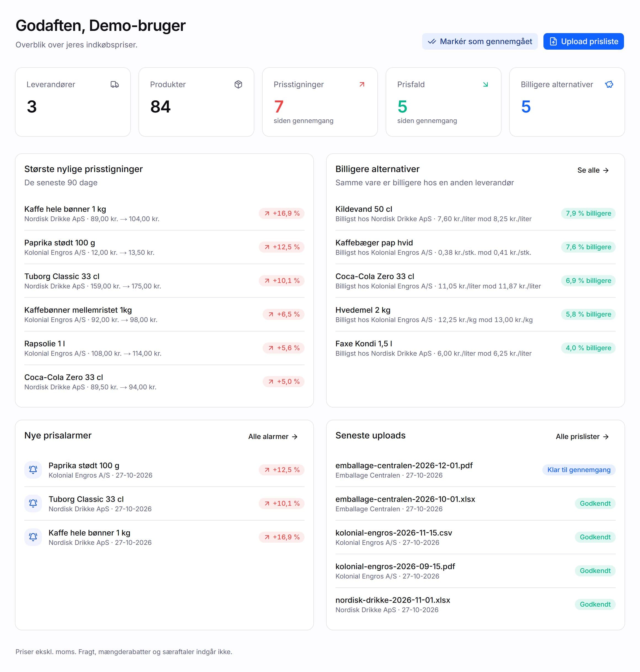Viewport: 640px width, 672px height.
Task: Mark prices as reviewed with Markér som gennemgået
Action: [480, 41]
